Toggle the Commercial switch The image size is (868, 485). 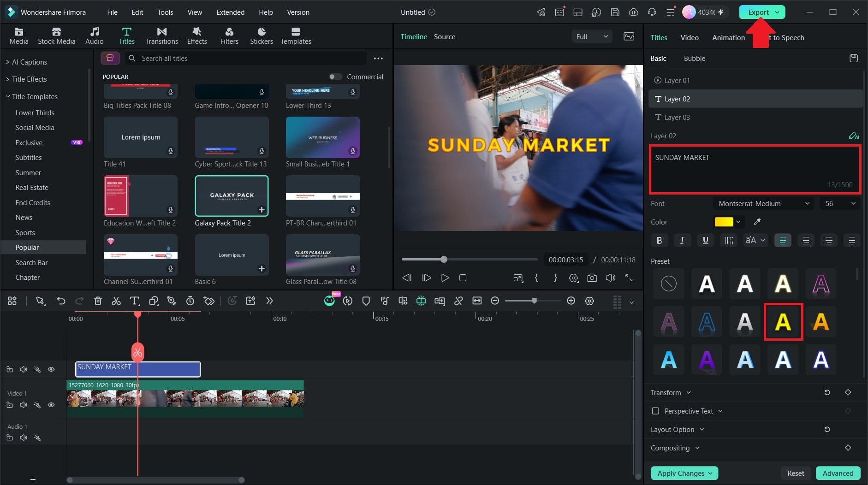pos(335,77)
